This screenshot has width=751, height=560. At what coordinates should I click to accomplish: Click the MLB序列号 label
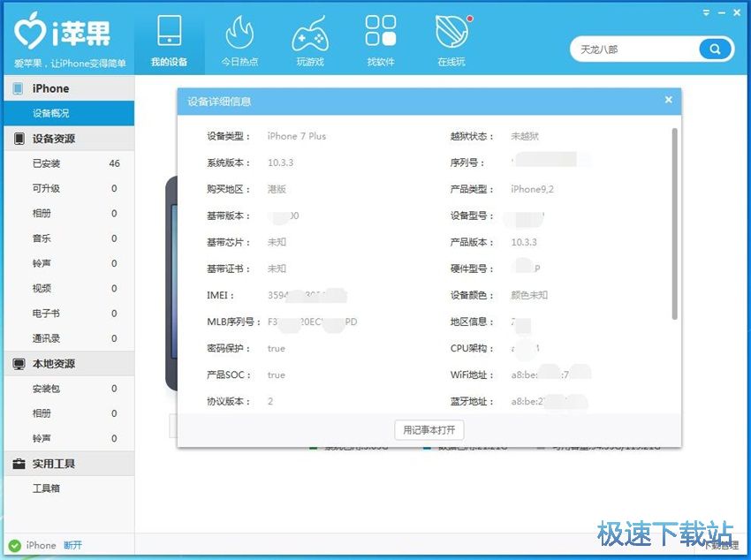point(234,322)
